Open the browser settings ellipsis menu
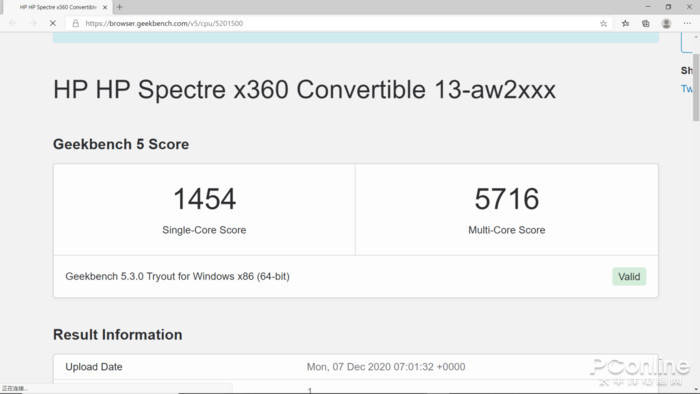700x394 pixels. [x=687, y=23]
